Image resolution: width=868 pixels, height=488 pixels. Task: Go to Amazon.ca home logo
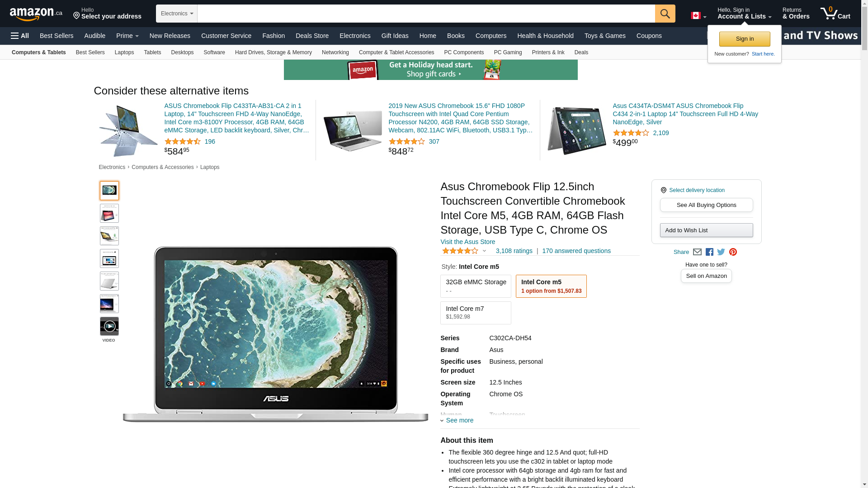click(x=36, y=14)
